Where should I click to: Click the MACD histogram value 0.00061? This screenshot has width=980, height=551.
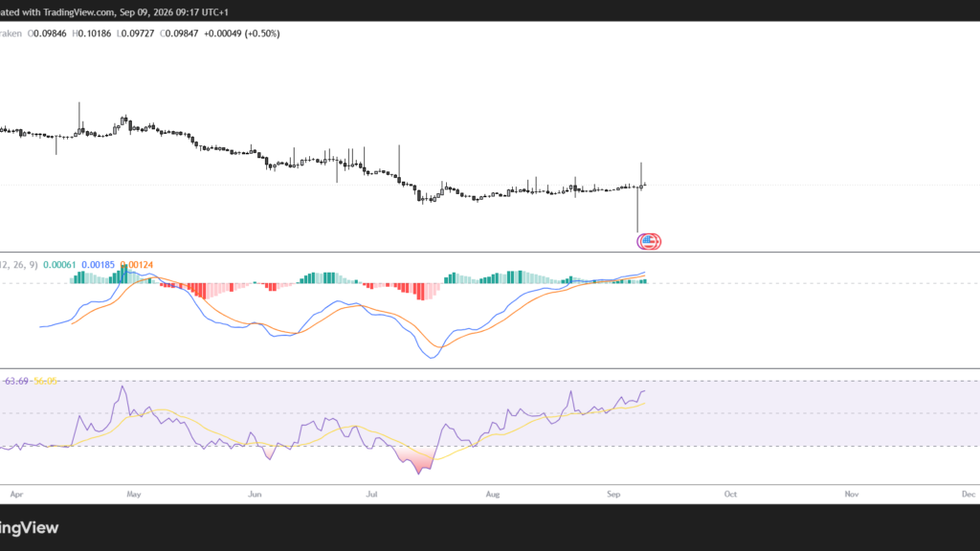pyautogui.click(x=59, y=265)
